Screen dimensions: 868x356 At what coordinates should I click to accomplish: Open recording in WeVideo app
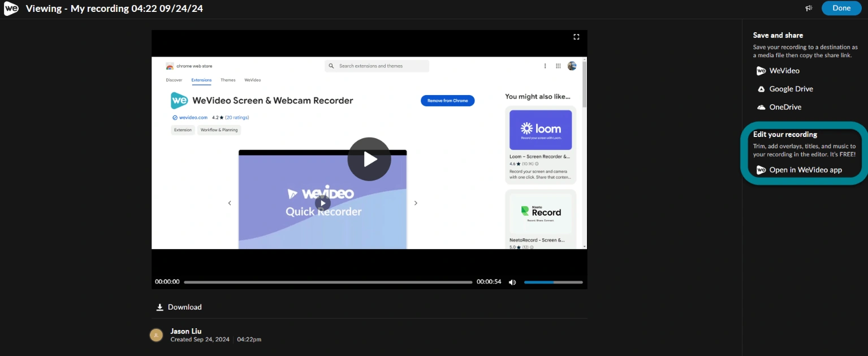pos(799,170)
